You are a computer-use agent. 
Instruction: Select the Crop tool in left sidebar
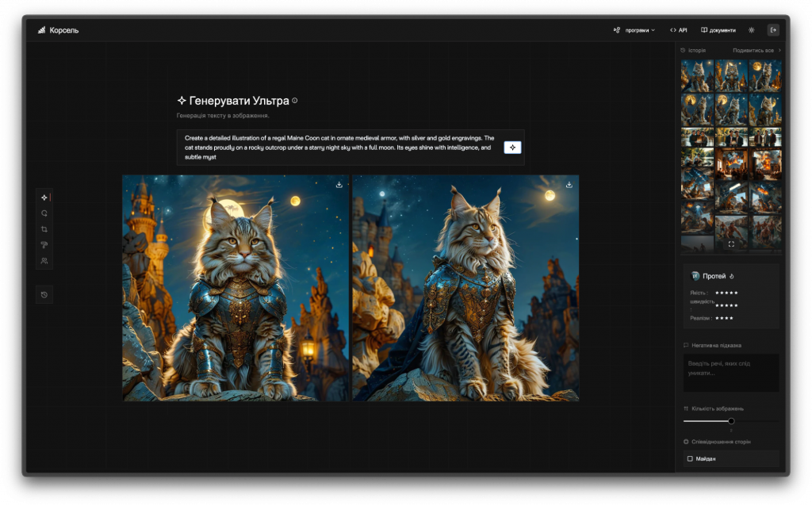tap(44, 229)
